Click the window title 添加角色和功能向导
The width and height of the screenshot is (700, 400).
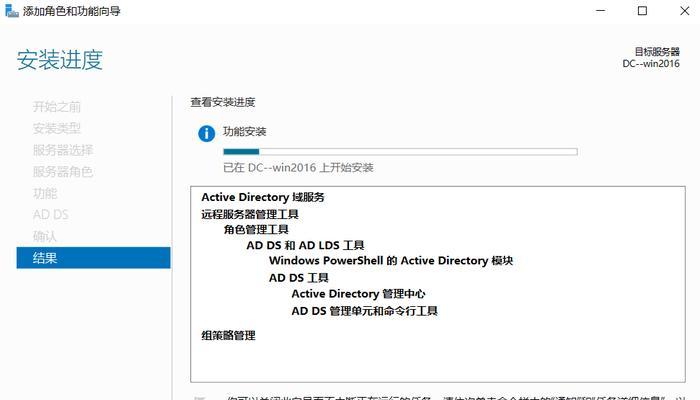[x=72, y=11]
